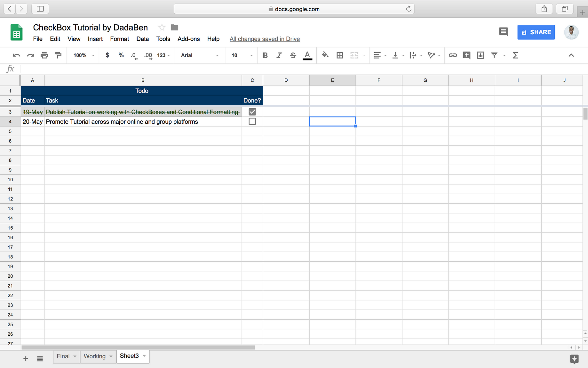Click the Redo icon in toolbar
The height and width of the screenshot is (368, 588).
tap(30, 55)
